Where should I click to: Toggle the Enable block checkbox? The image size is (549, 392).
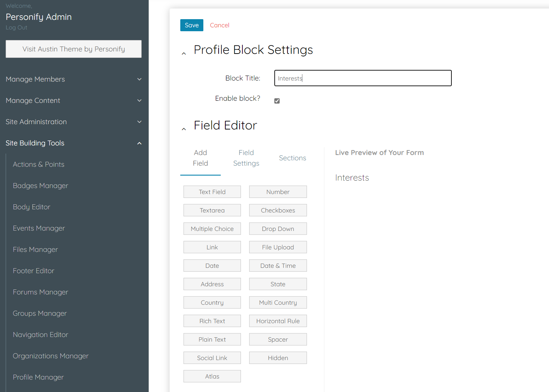click(x=277, y=101)
